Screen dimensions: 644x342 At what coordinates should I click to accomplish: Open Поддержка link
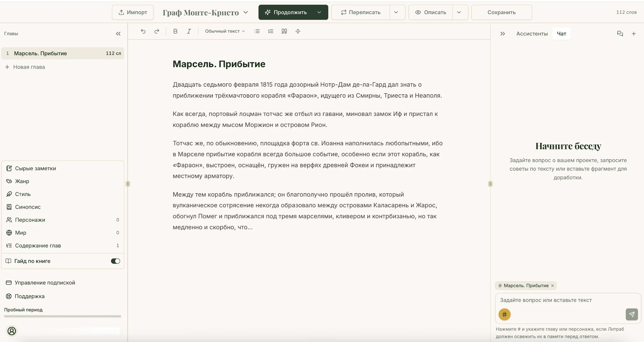(x=25, y=296)
